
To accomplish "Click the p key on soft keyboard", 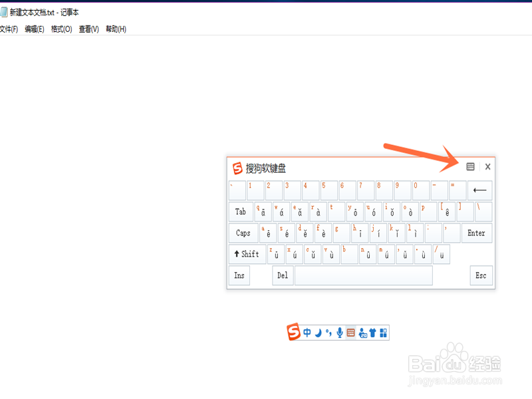I will pos(428,211).
